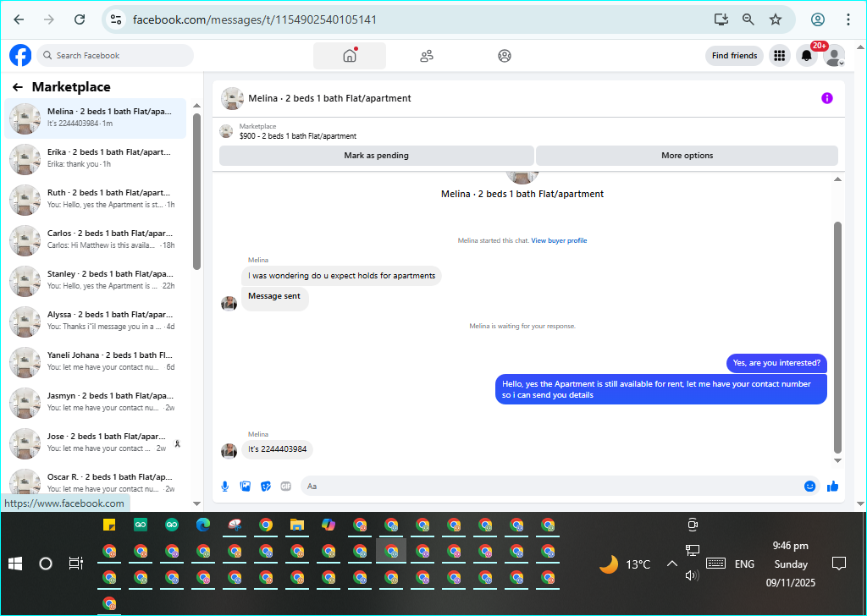This screenshot has width=867, height=616.
Task: Open Chrome profile icon
Action: pyautogui.click(x=818, y=19)
